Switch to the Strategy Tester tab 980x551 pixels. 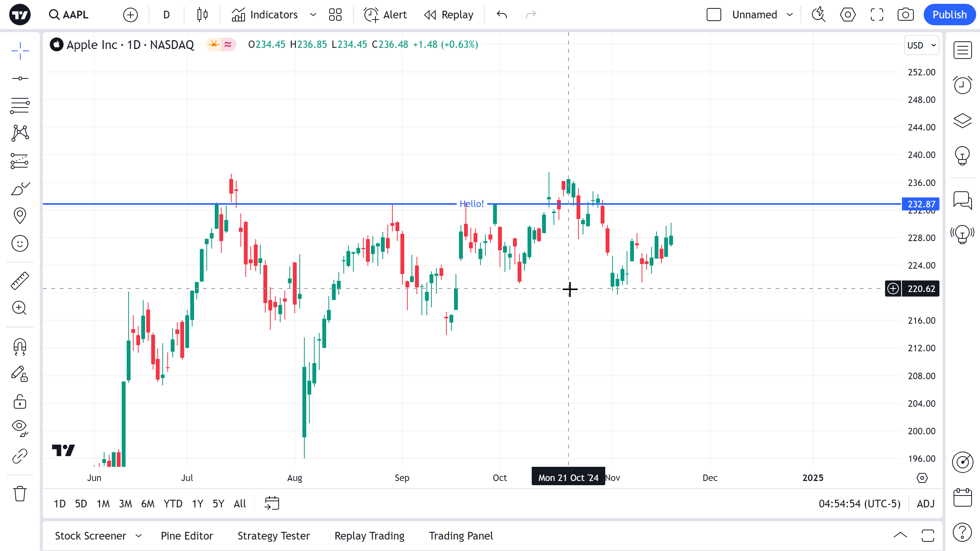274,536
